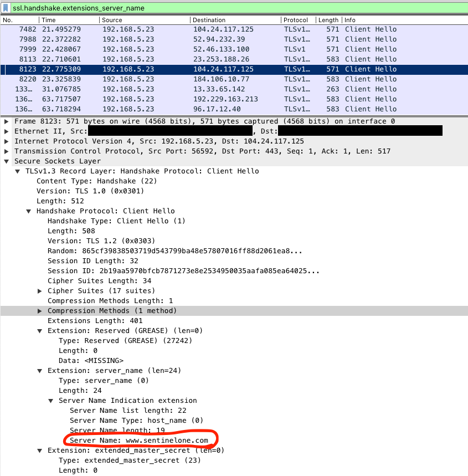Expand Compression Methods (1 method)

(x=40, y=311)
